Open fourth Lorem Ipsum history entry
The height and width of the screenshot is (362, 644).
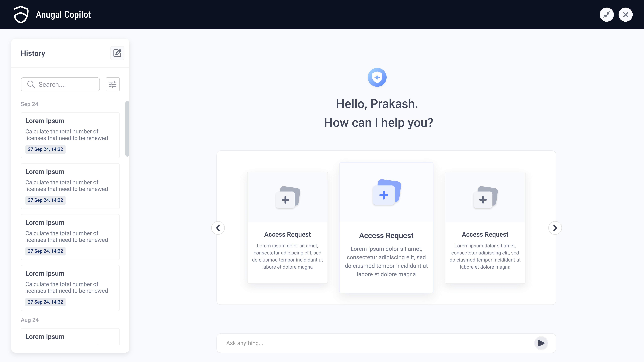click(70, 288)
